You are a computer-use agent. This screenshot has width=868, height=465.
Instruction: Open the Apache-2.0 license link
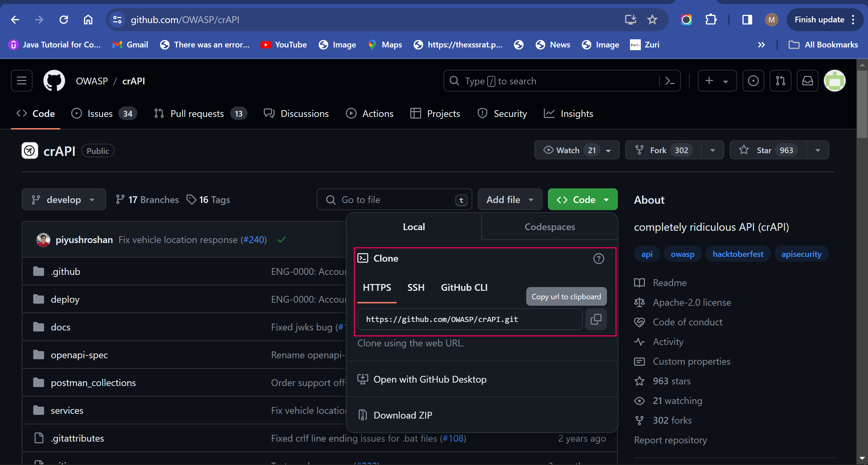tap(692, 302)
